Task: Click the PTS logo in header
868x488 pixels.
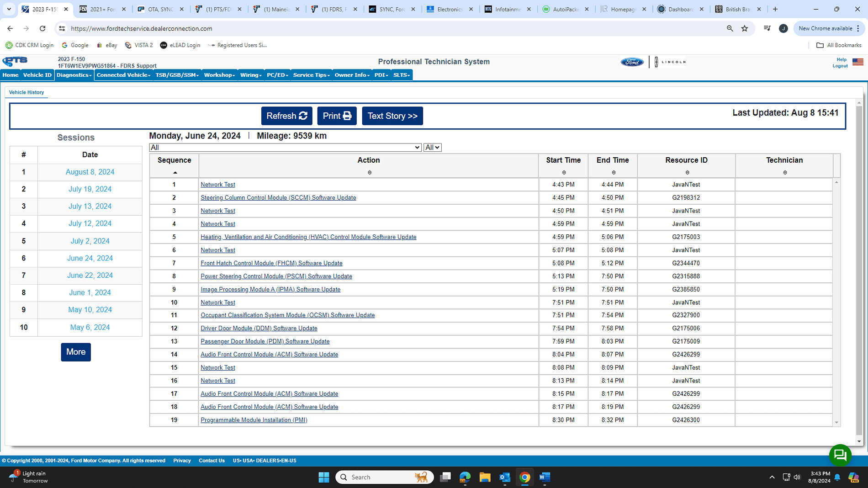Action: (15, 62)
